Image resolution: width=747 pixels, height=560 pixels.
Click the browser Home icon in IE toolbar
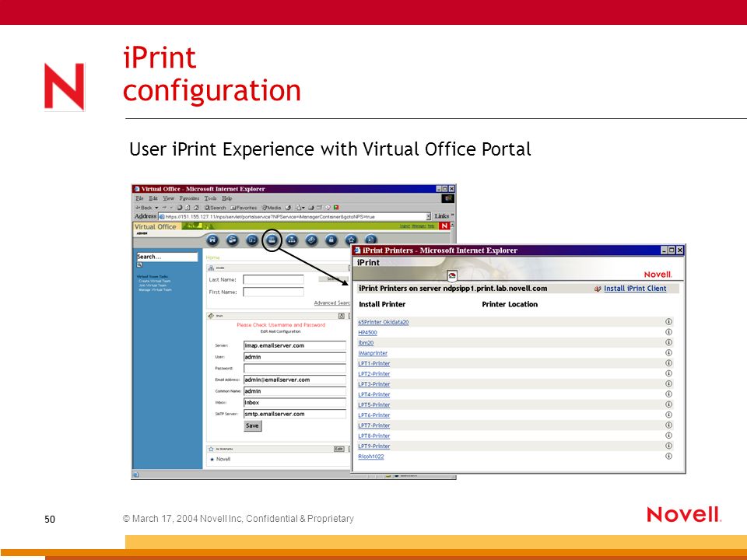[196, 208]
